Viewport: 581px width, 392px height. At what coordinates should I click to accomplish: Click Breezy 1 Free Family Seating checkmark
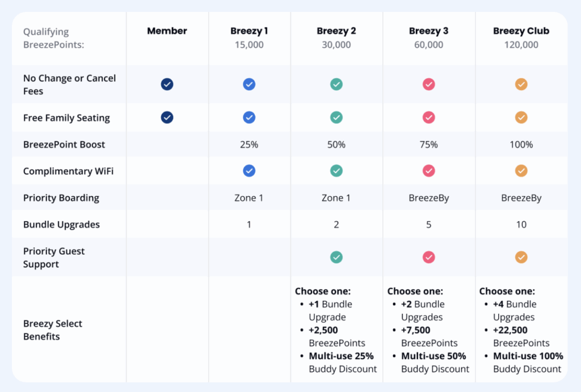(249, 117)
